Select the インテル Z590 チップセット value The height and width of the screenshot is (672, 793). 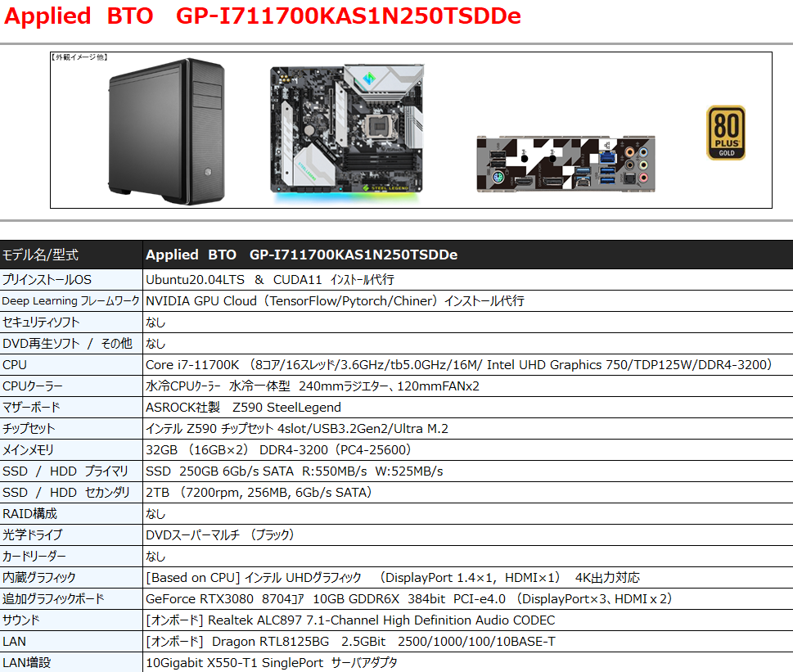pyautogui.click(x=297, y=428)
